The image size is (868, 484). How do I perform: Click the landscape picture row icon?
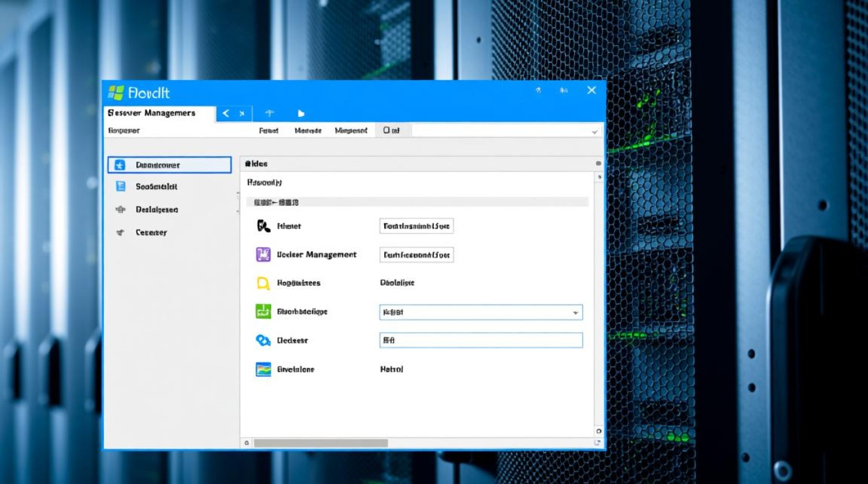point(263,370)
